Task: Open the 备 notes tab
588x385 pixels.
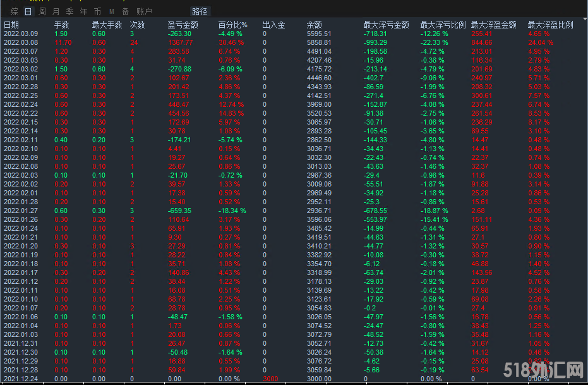Action: (x=125, y=11)
